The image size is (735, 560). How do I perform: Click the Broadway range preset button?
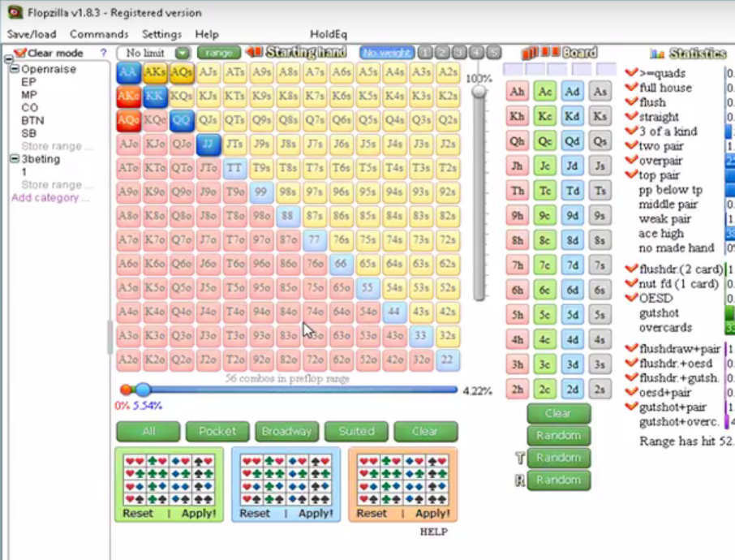tap(286, 432)
